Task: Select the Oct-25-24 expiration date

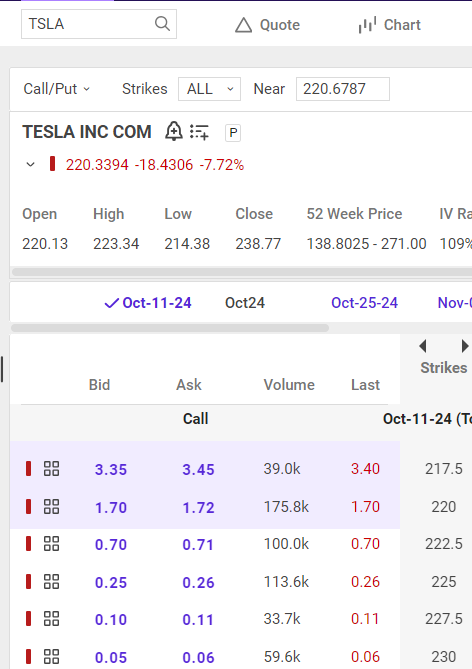Action: [x=364, y=303]
